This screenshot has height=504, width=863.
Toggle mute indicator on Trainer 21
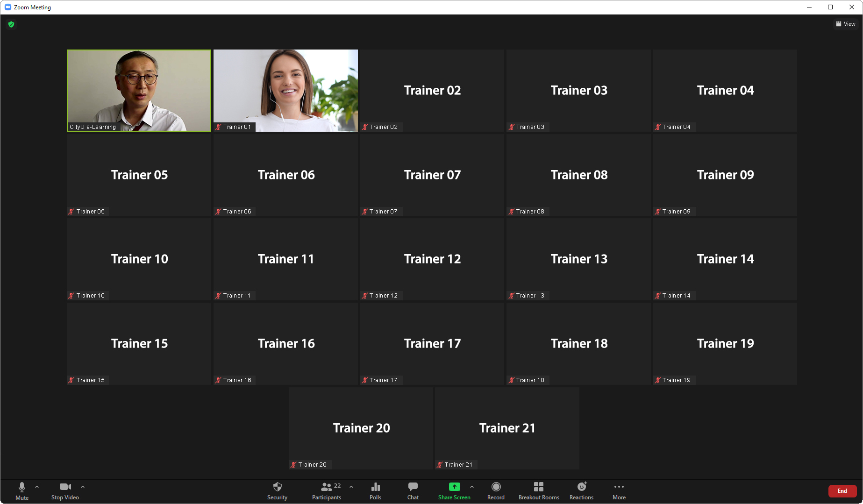tap(439, 464)
